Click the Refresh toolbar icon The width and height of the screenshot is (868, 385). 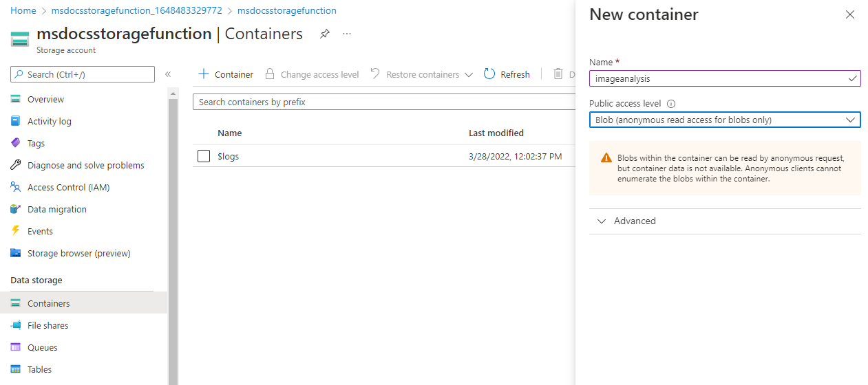(x=489, y=74)
